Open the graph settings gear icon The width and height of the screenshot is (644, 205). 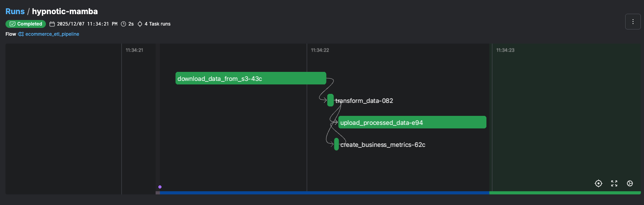630,183
